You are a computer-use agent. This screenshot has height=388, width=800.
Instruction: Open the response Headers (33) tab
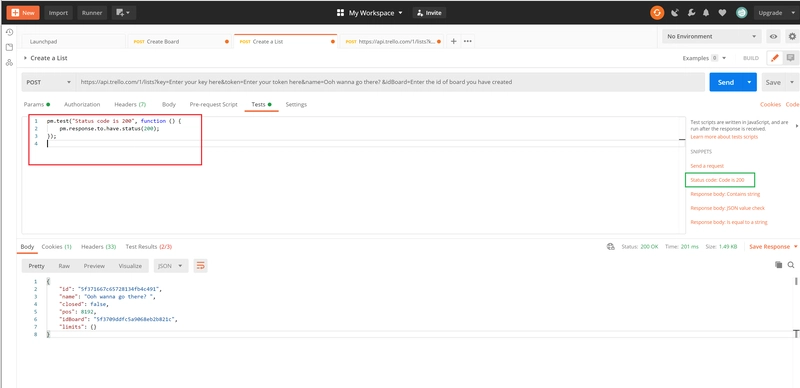point(98,246)
